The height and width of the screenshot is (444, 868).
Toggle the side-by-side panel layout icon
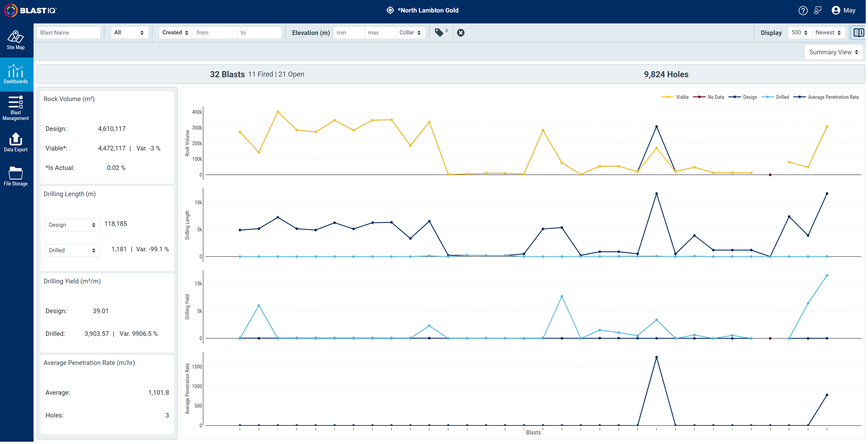pos(858,33)
